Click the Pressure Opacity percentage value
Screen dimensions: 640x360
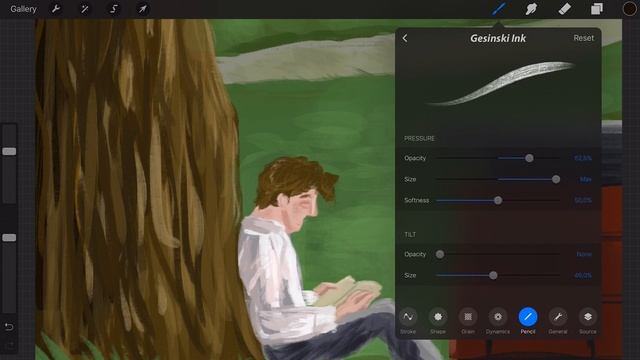pyautogui.click(x=582, y=158)
